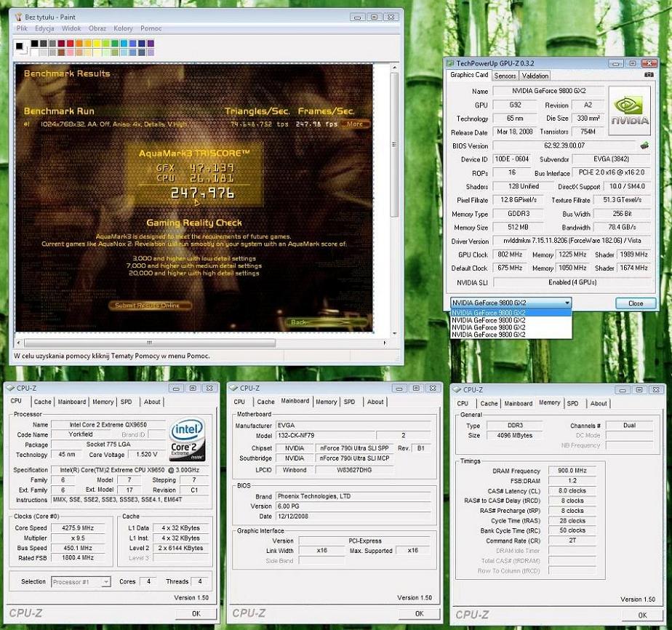Viewport: 672px width, 630px height.
Task: Click the Cores field showing 4
Action: pyautogui.click(x=148, y=581)
